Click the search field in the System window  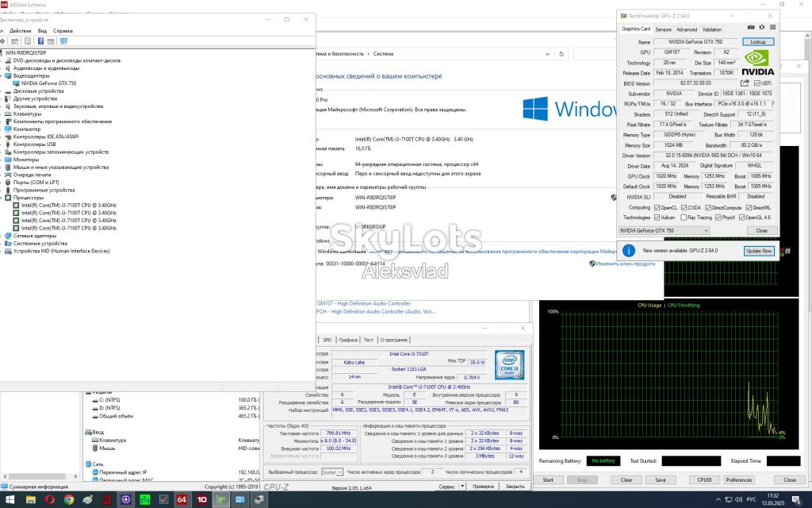click(x=595, y=54)
